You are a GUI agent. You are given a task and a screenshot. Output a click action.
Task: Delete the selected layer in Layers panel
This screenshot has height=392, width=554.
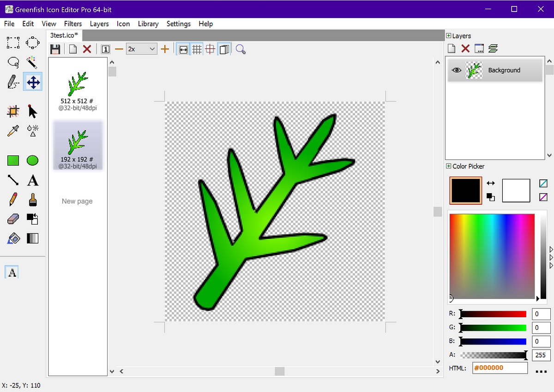coord(465,48)
